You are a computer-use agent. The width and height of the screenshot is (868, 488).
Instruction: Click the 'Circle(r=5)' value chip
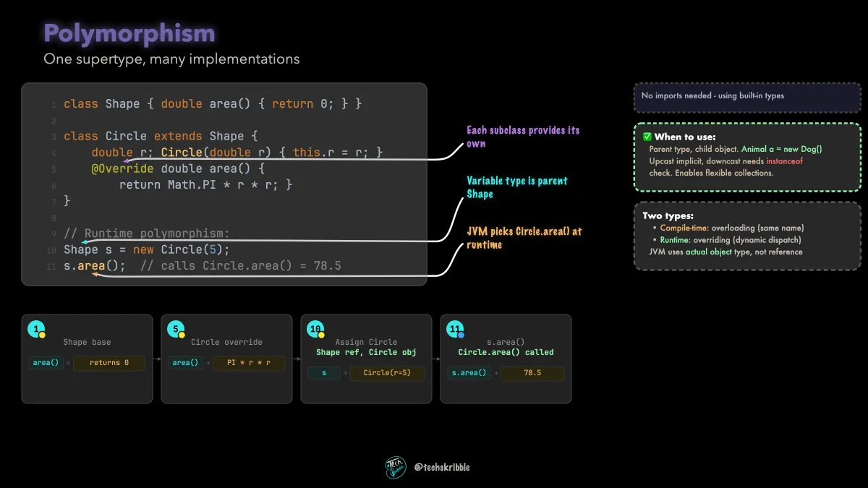tap(387, 373)
